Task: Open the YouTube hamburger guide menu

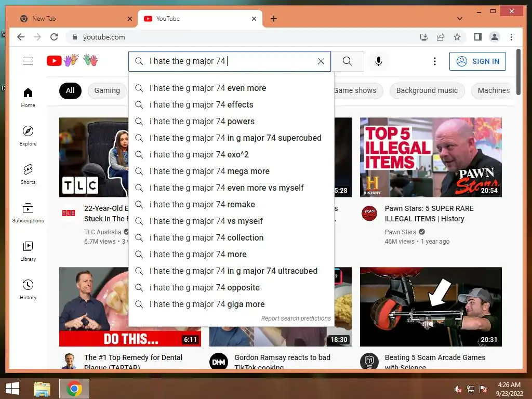Action: click(28, 61)
